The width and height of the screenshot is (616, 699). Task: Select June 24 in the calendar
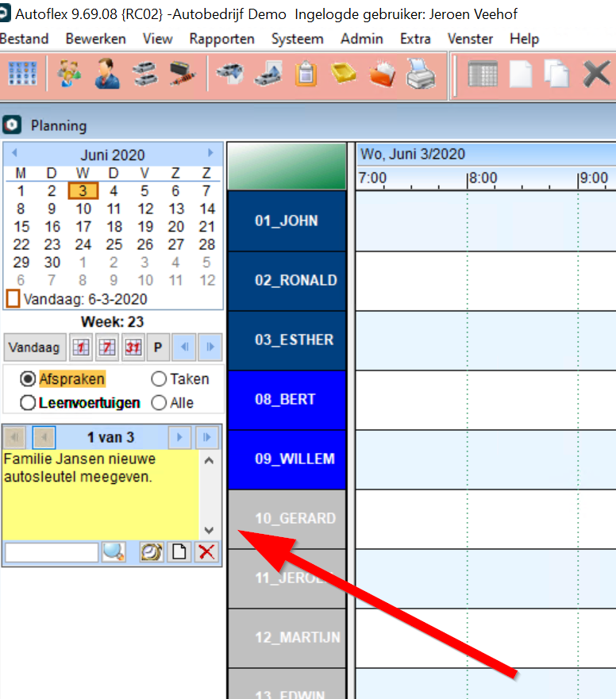(x=83, y=244)
